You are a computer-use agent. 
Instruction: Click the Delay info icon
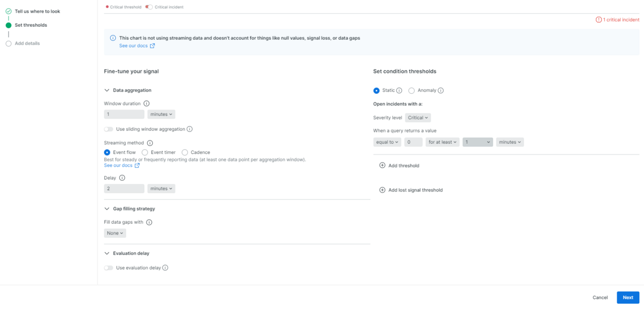coord(122,178)
